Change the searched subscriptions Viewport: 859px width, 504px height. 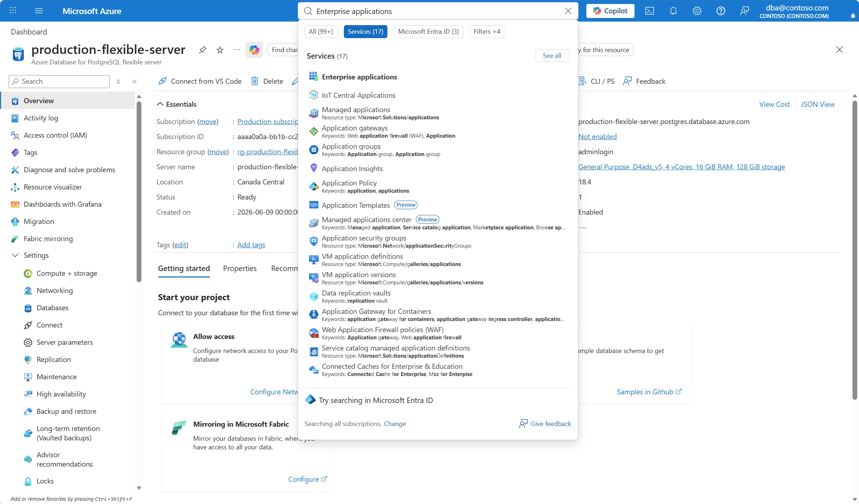click(x=395, y=424)
